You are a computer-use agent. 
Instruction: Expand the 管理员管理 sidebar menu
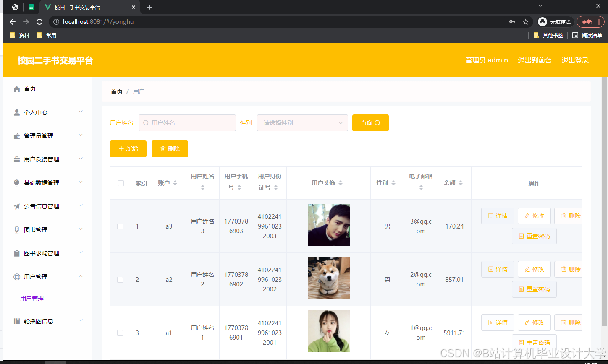(81, 135)
